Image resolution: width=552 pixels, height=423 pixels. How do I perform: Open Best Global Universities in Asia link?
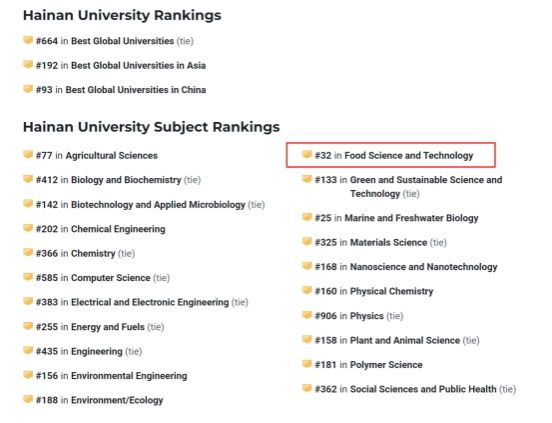tap(138, 65)
